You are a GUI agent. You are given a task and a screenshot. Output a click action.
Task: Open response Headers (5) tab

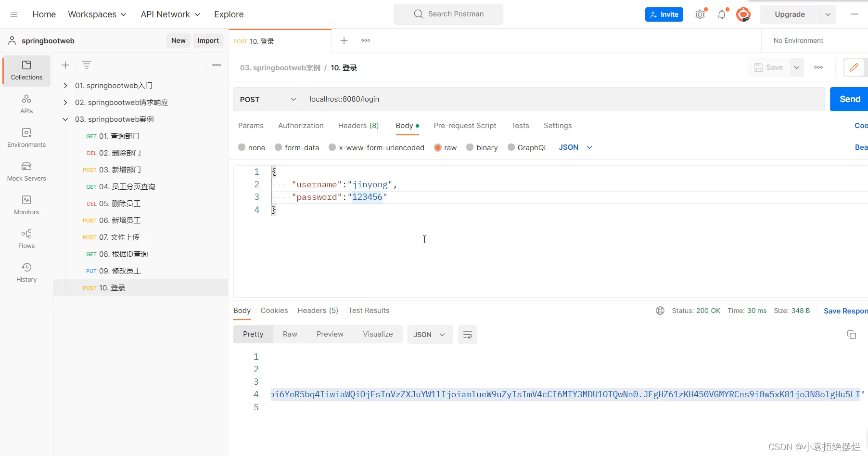(x=318, y=311)
